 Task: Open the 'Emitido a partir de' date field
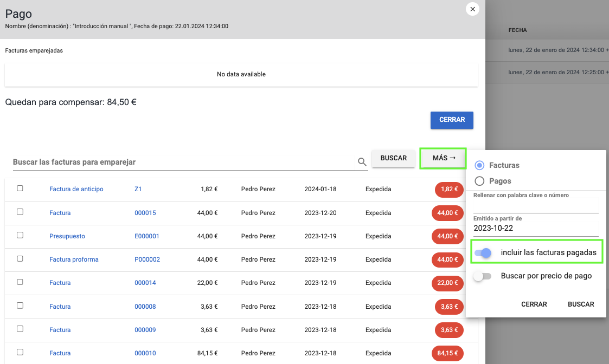(535, 228)
